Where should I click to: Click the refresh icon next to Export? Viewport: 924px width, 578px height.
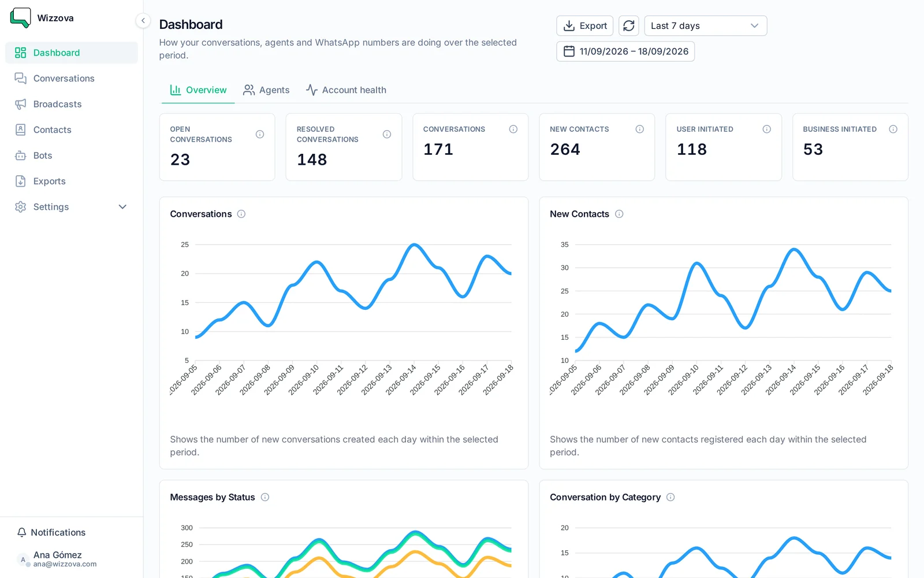(628, 25)
